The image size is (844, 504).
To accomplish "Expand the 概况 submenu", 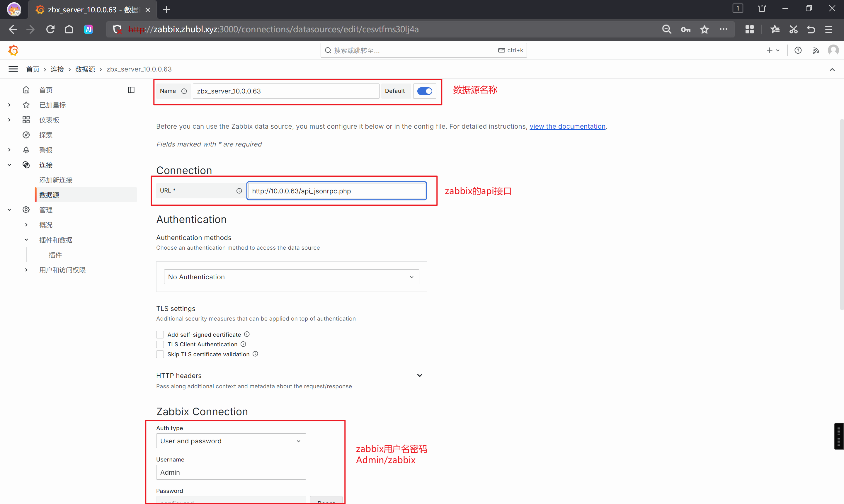I will pos(26,224).
